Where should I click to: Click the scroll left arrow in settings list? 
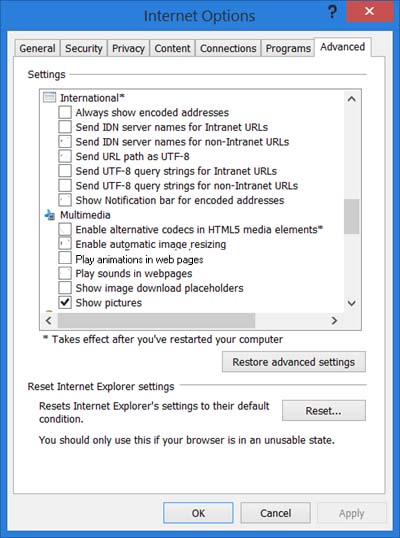coord(49,320)
